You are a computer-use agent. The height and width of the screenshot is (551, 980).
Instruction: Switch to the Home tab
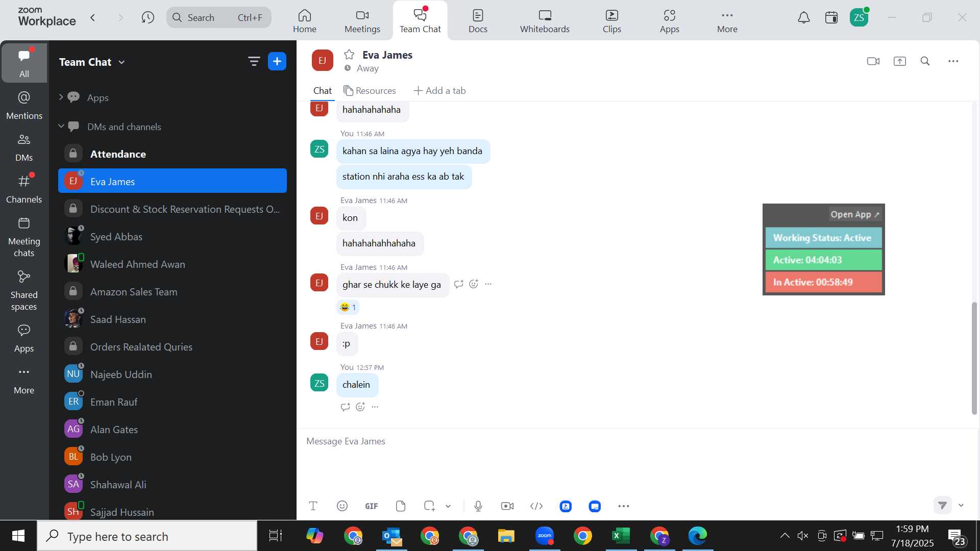[x=305, y=21]
